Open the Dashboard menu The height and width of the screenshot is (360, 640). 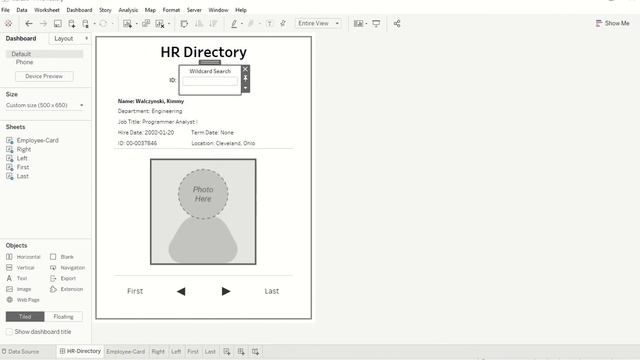click(x=79, y=10)
